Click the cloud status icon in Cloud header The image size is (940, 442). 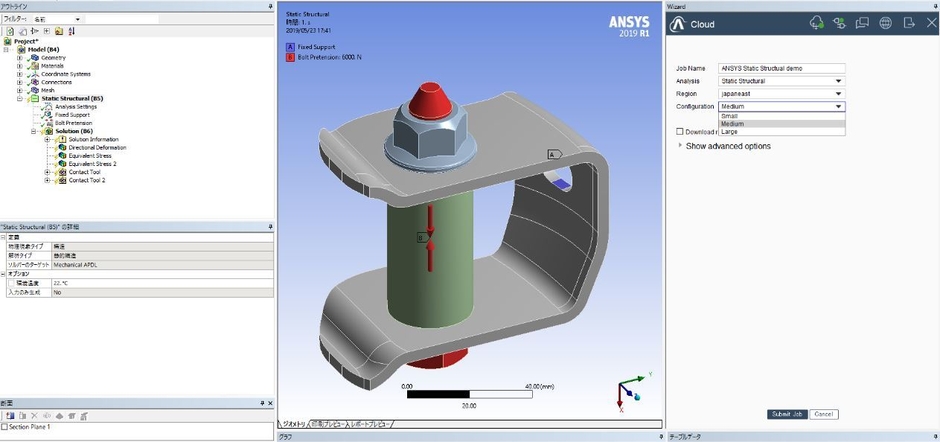pos(816,23)
